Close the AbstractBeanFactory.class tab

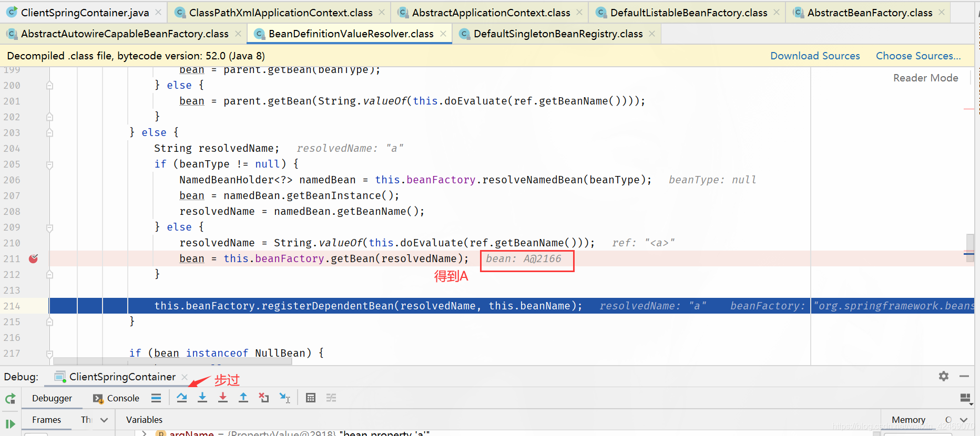tap(942, 12)
